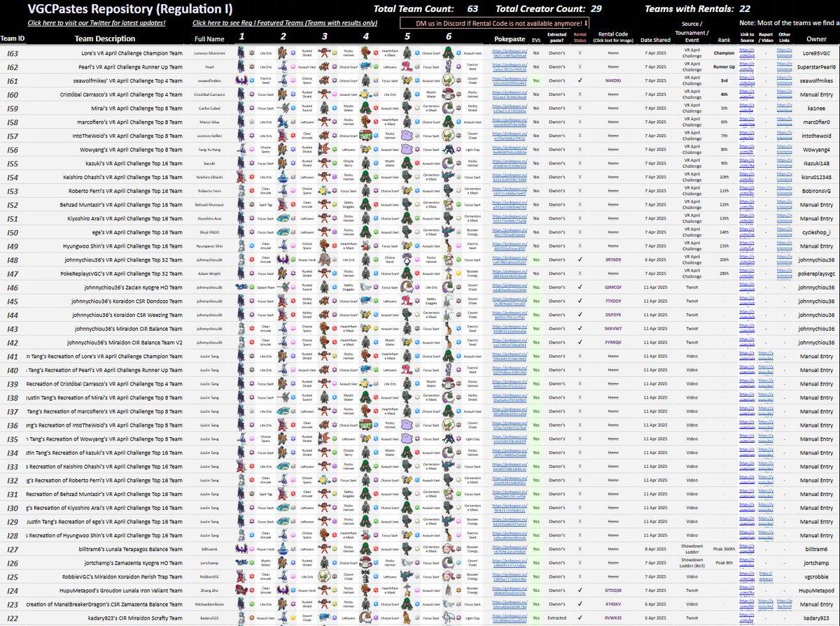
Task: Click slot 5 yellow sprite in row I61
Action: point(407,81)
